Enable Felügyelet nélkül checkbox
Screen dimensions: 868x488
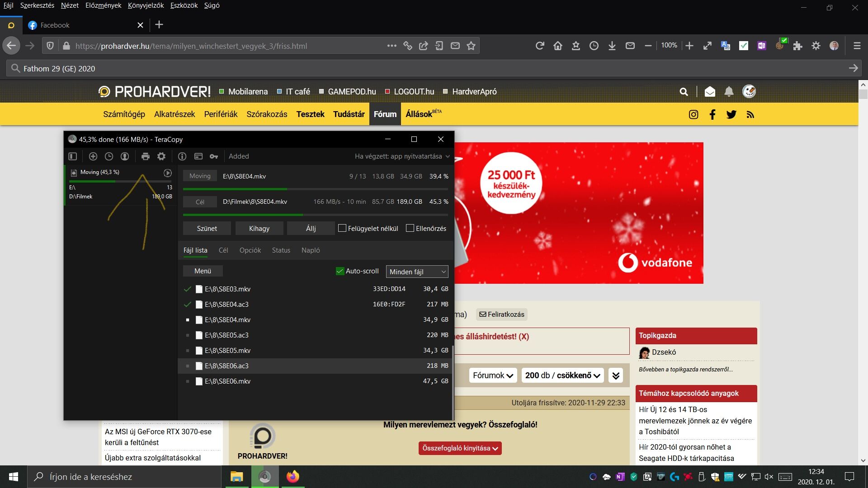[342, 228]
